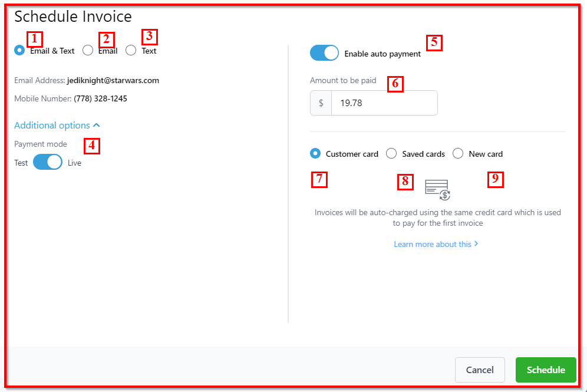Click the Amount to be paid field

(384, 103)
